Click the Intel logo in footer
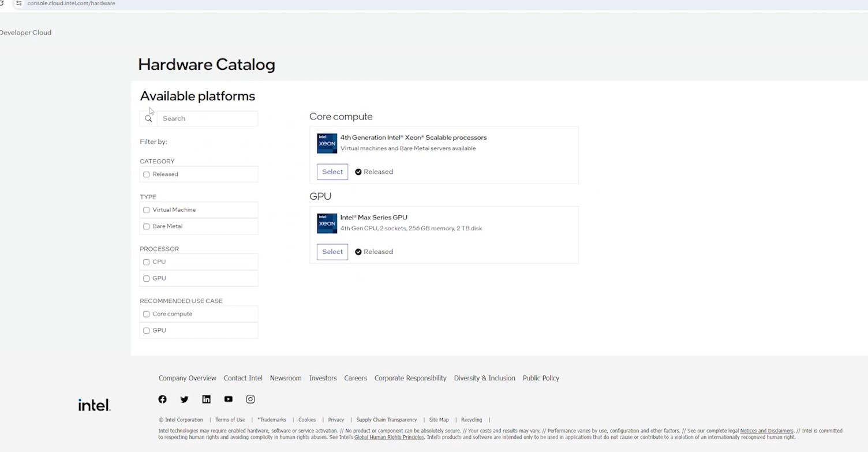868x452 pixels. (x=94, y=405)
